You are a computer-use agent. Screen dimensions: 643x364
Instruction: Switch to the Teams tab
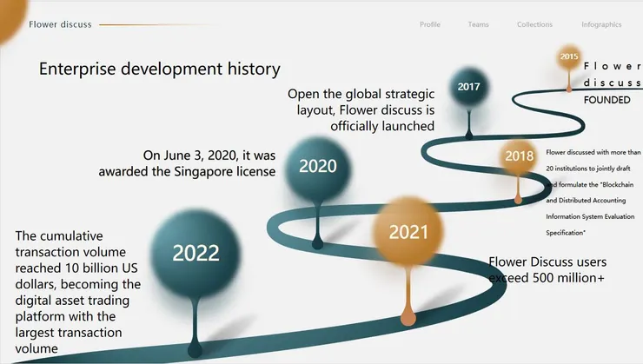[x=478, y=24]
